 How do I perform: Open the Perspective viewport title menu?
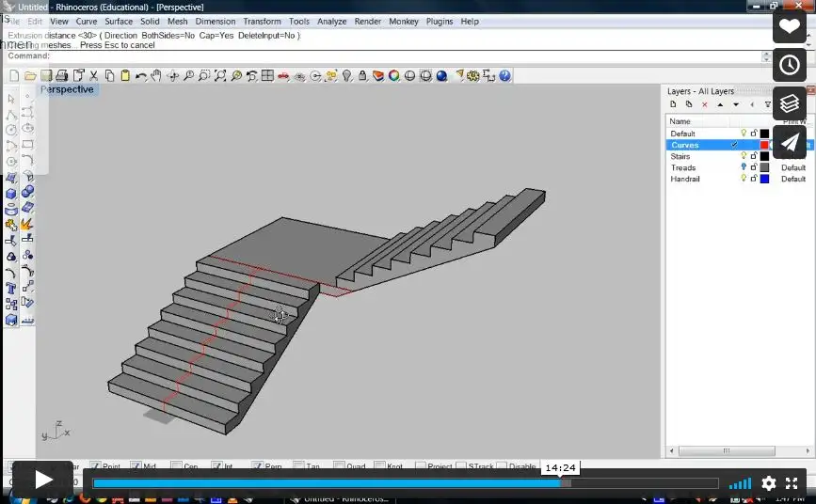pos(67,89)
